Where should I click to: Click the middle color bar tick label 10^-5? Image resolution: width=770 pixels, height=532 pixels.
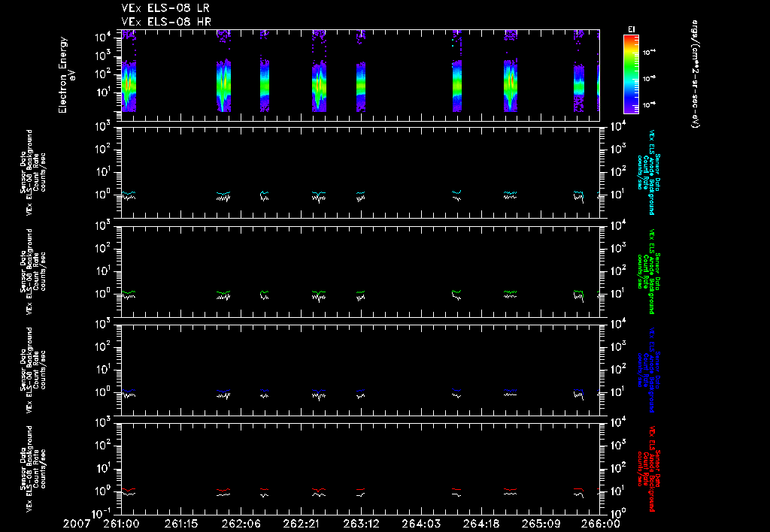click(x=649, y=78)
